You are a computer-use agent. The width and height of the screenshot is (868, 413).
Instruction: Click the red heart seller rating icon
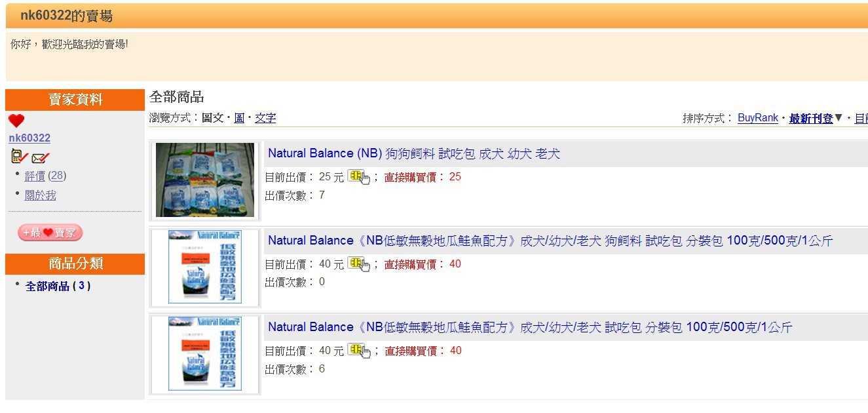16,121
